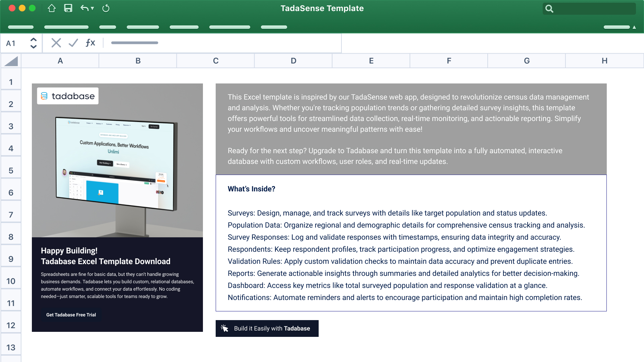This screenshot has height=362, width=644.
Task: Click the green zoom window button
Action: pyautogui.click(x=32, y=8)
